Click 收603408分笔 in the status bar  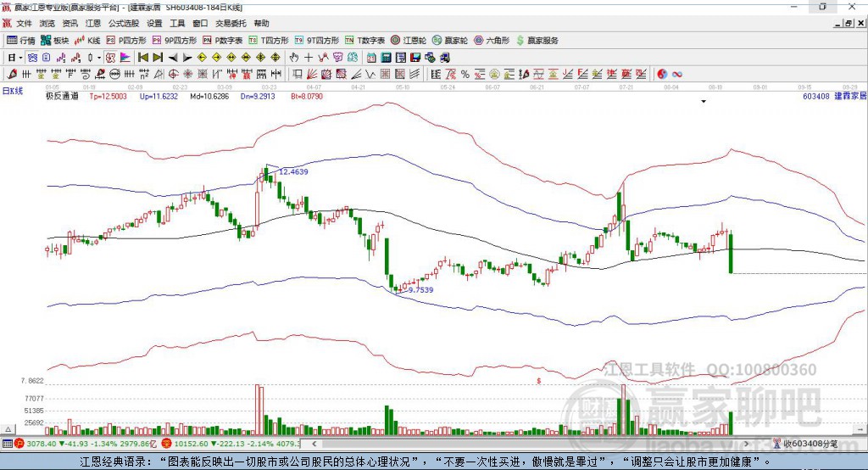pyautogui.click(x=811, y=444)
